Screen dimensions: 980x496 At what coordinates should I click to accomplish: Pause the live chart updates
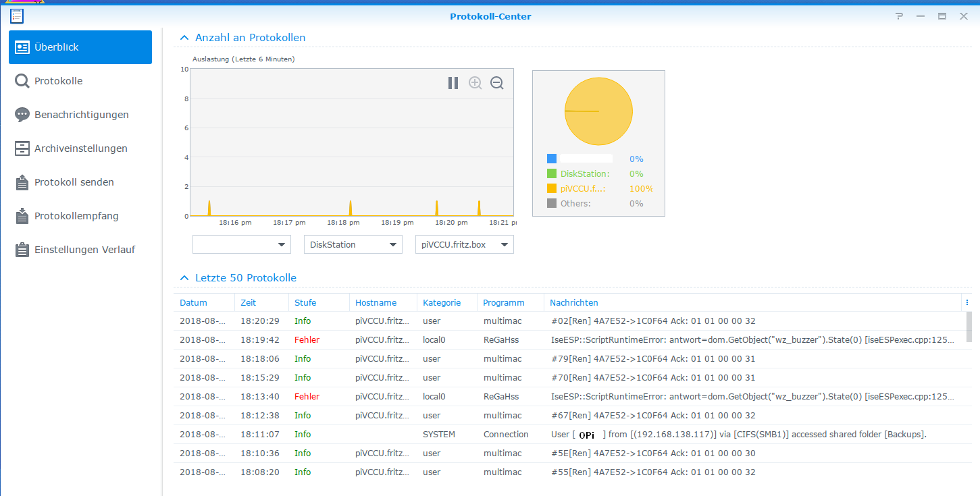click(x=453, y=83)
